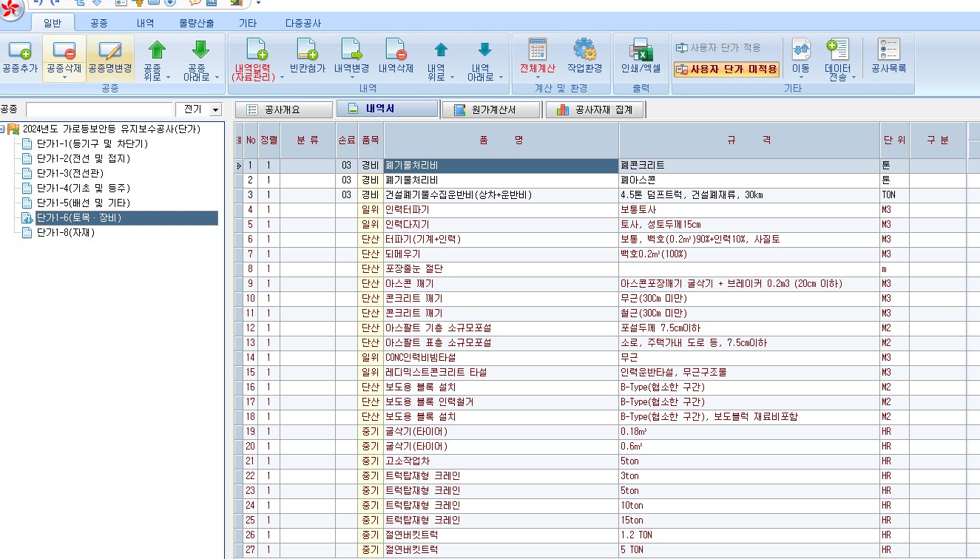Click the 빈칸첨가 icon

click(307, 50)
